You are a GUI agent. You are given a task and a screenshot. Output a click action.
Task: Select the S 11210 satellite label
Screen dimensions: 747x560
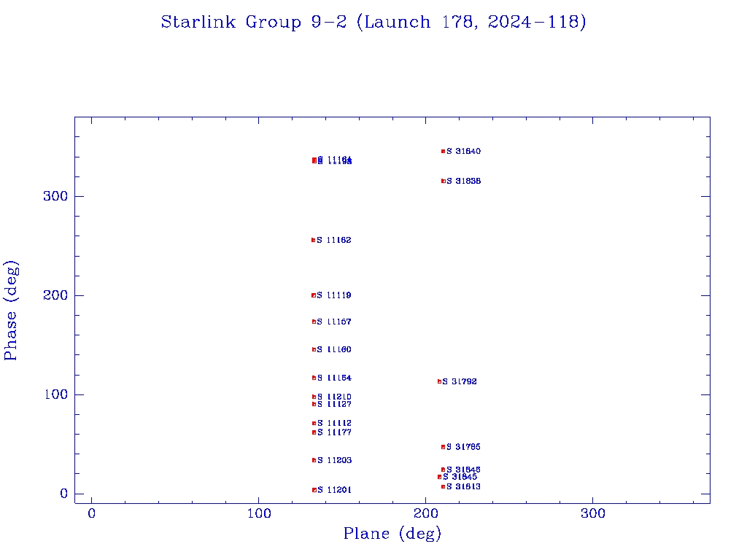pyautogui.click(x=334, y=397)
